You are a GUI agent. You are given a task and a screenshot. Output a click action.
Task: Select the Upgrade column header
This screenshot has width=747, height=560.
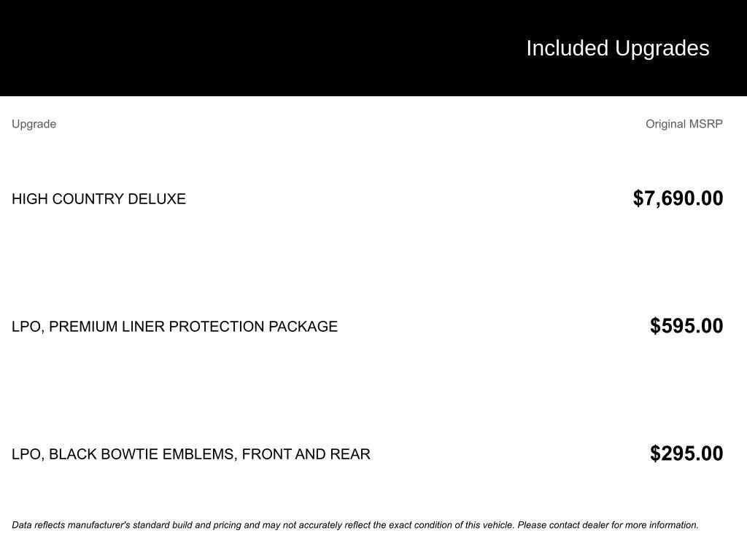[34, 124]
